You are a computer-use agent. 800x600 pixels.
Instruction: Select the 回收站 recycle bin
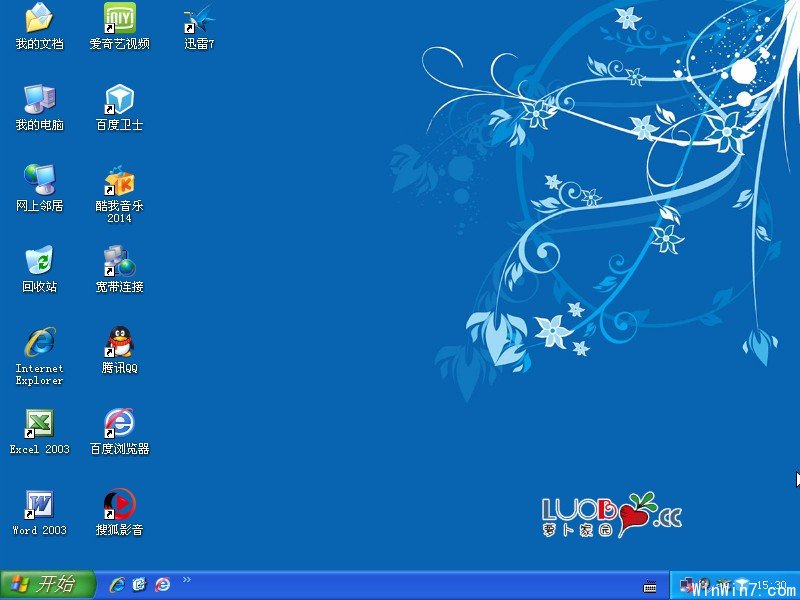39,262
